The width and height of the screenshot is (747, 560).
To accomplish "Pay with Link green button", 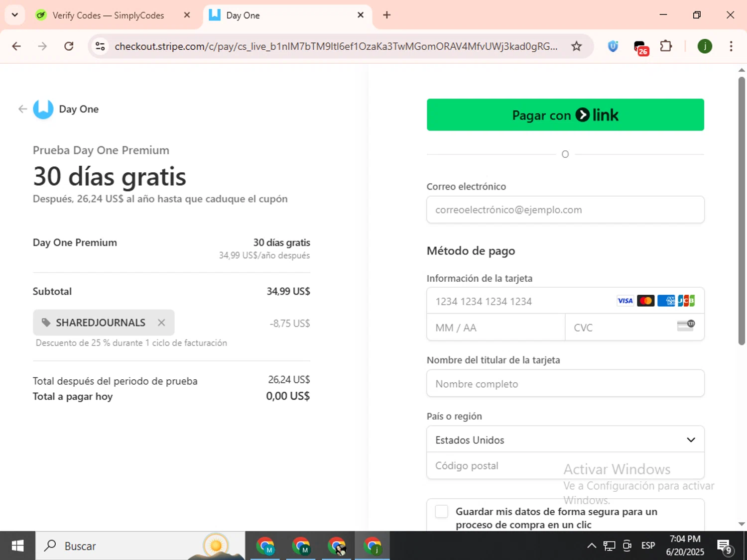I will (565, 115).
